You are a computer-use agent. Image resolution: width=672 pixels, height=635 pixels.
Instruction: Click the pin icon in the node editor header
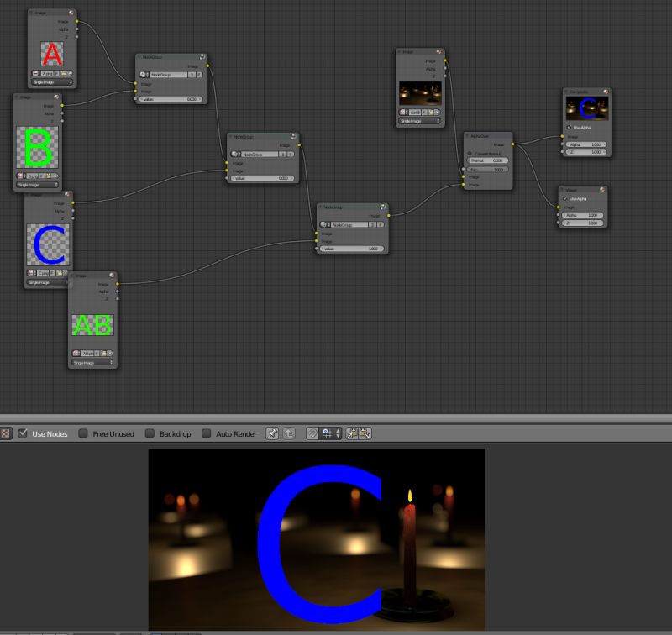[x=272, y=433]
